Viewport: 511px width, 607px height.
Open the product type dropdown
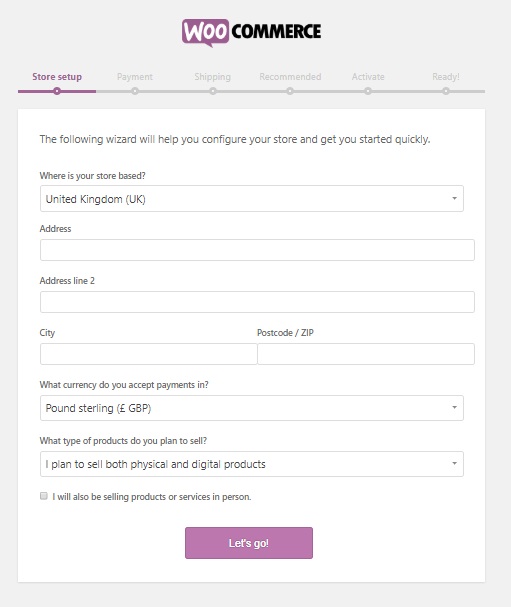click(x=252, y=464)
